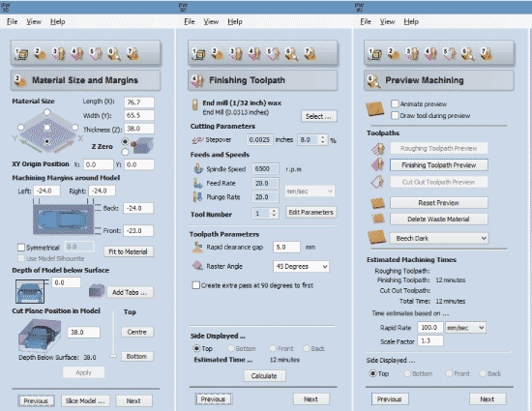This screenshot has height=411, width=532.
Task: Increase stepover percentage with up arrow
Action: pyautogui.click(x=323, y=137)
